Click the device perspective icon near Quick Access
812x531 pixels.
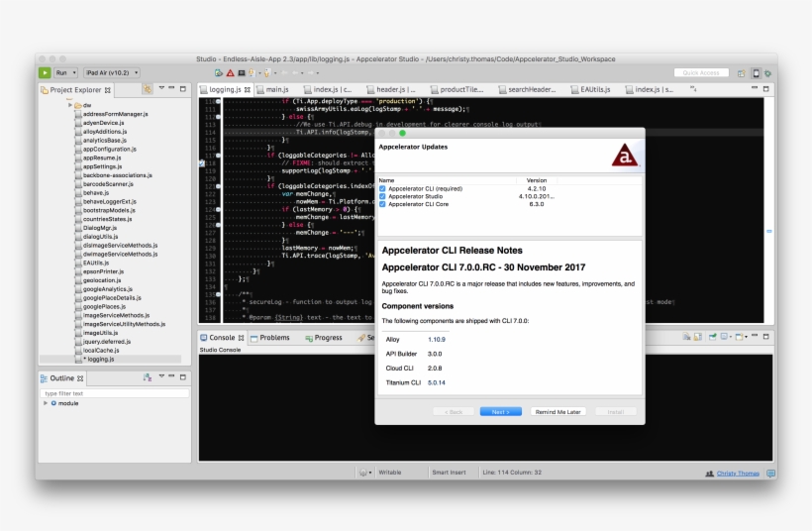(x=756, y=72)
